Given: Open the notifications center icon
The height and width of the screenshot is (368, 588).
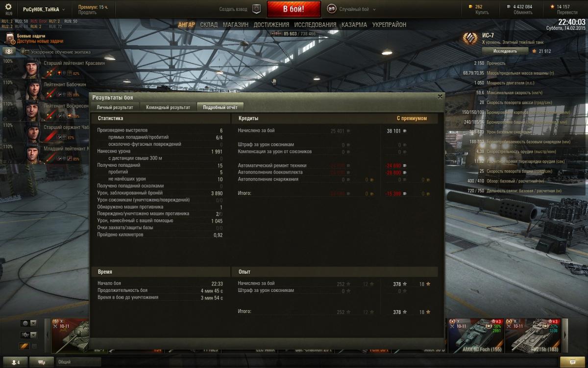Looking at the screenshot, I should pos(572,362).
